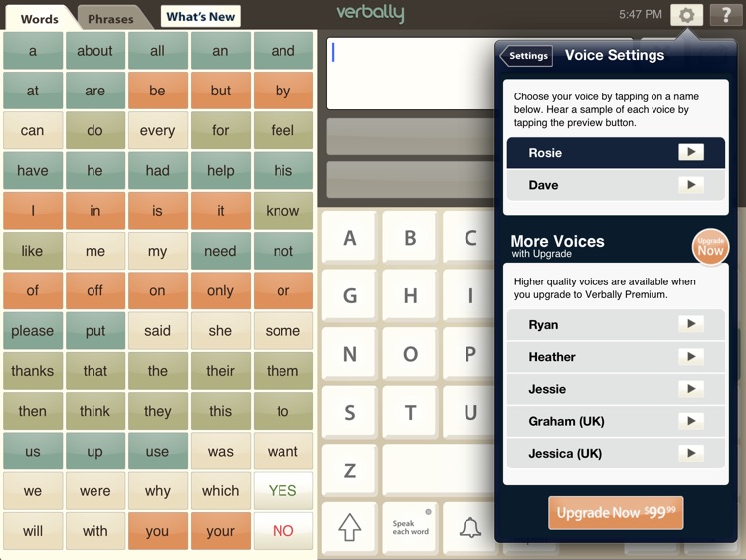
Task: Select Dave as the voice
Action: pos(616,185)
